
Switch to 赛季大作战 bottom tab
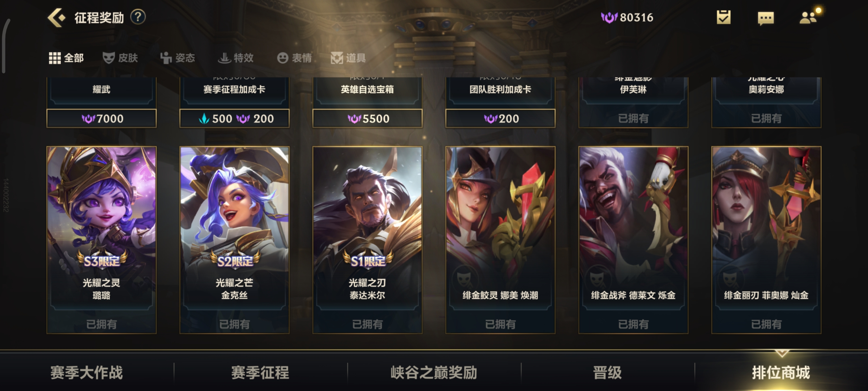(87, 373)
